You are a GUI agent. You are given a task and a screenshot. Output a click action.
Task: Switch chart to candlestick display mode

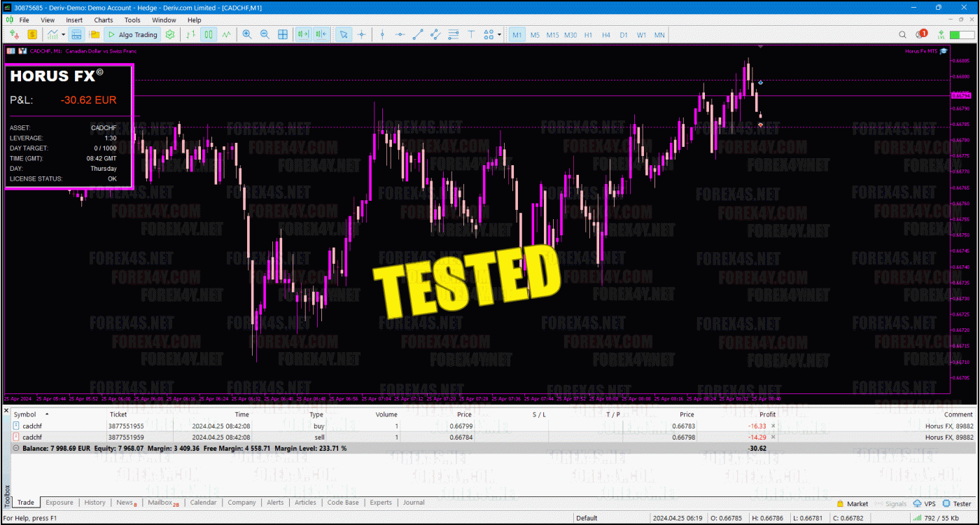click(209, 34)
